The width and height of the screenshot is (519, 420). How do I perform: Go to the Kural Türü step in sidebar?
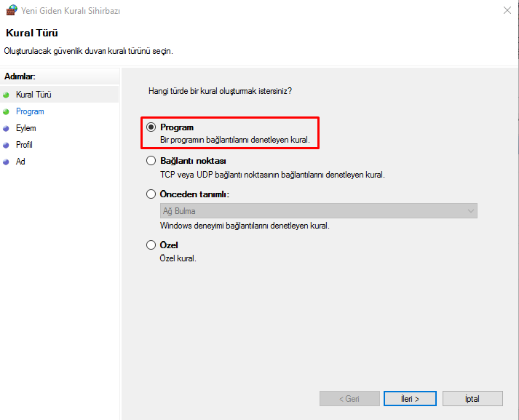click(x=33, y=95)
